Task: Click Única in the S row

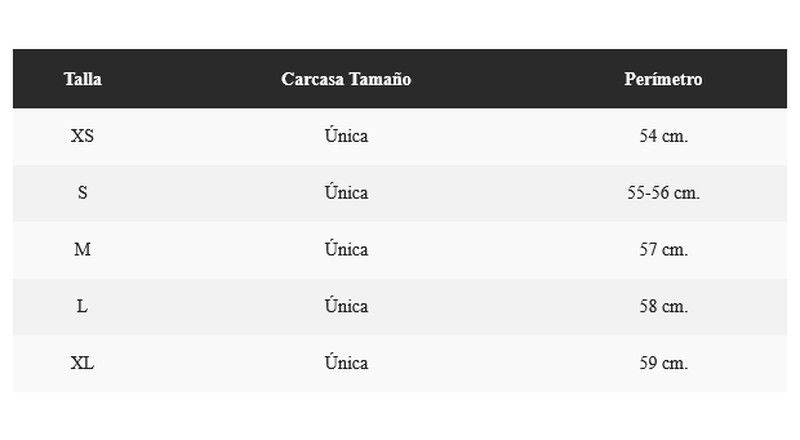Action: click(x=346, y=193)
